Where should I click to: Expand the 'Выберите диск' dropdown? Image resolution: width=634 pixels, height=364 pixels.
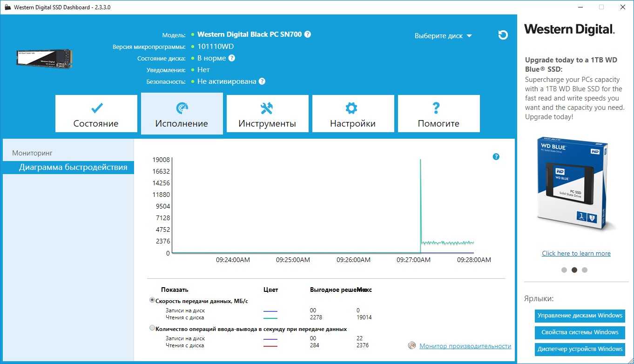[x=443, y=36]
